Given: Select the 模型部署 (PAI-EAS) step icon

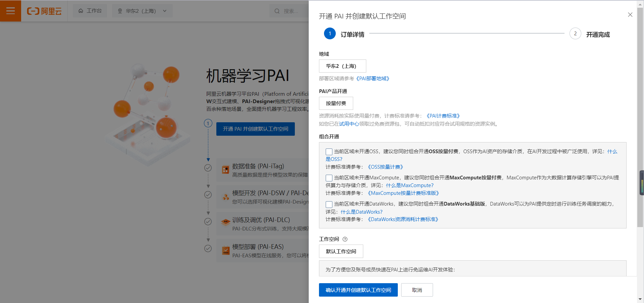Looking at the screenshot, I should pyautogui.click(x=225, y=250).
